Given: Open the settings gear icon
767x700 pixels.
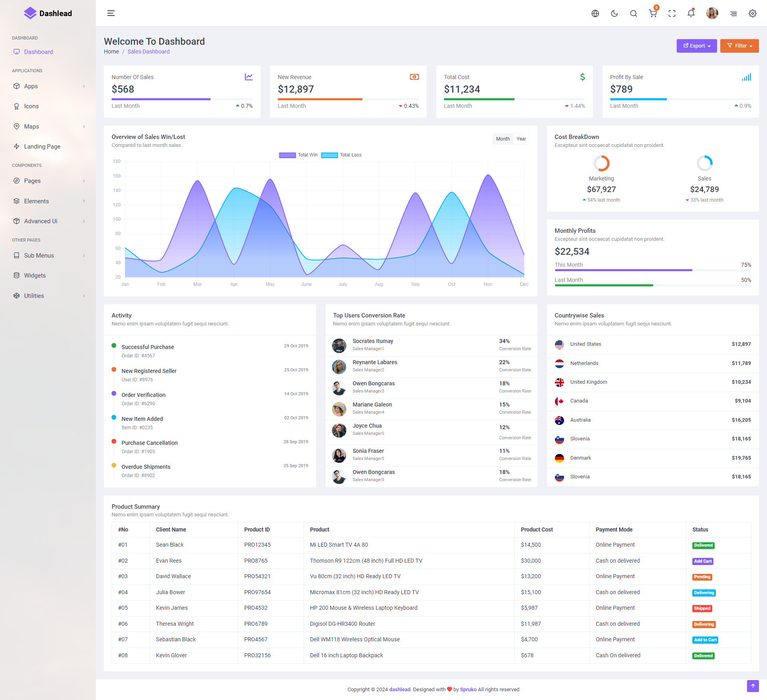Looking at the screenshot, I should pyautogui.click(x=753, y=14).
